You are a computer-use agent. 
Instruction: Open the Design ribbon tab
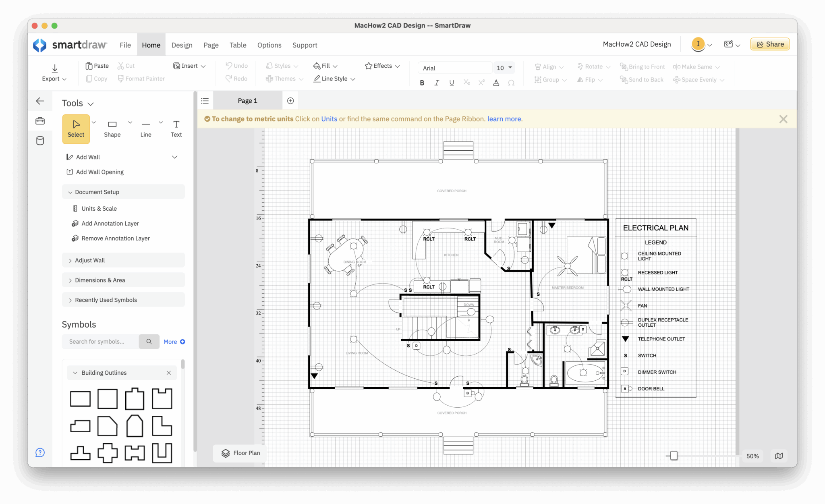coord(182,45)
